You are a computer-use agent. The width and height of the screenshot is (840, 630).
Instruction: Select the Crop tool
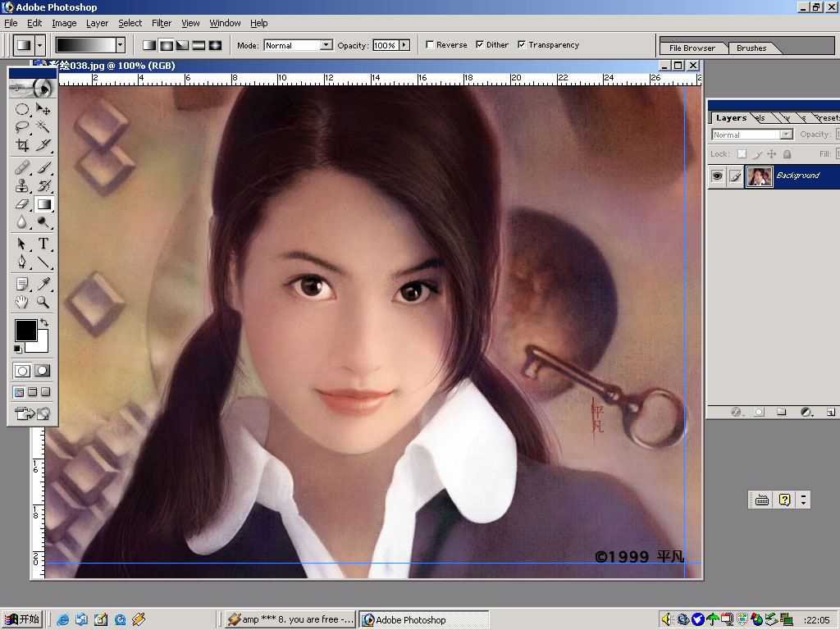tap(22, 144)
